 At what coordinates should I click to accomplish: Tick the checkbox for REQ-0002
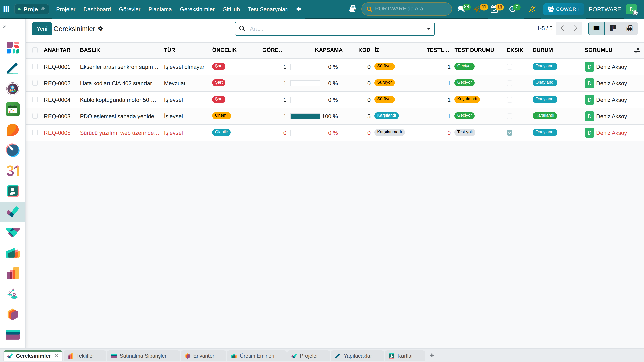(x=35, y=83)
